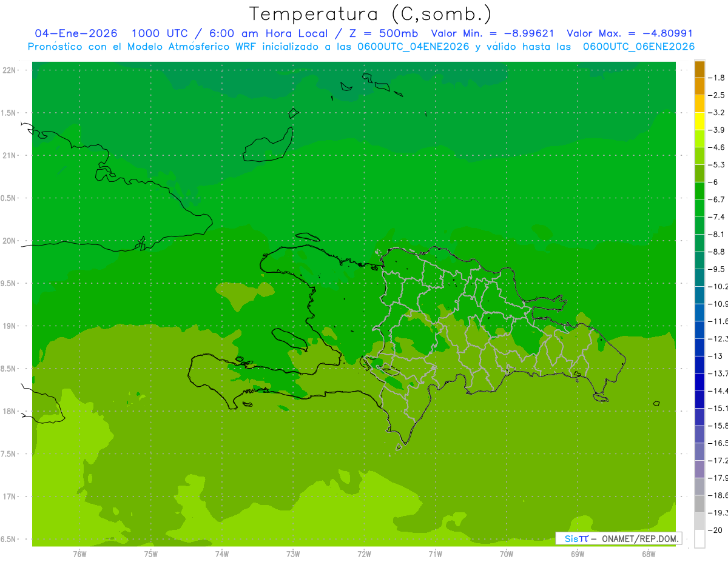728x562 pixels.
Task: Click the '-20' colorbar value
Action: click(716, 530)
